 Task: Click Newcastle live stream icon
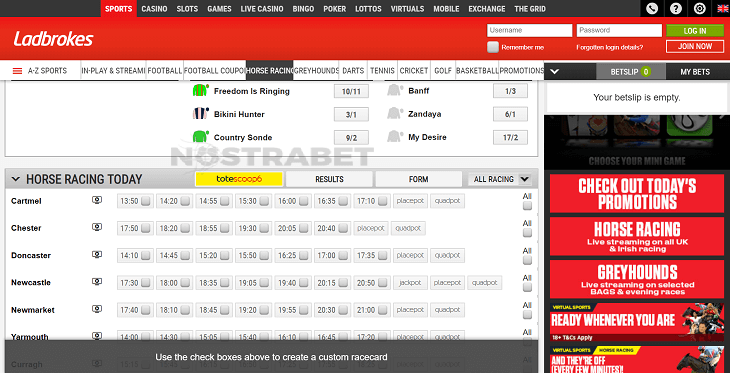pos(97,282)
